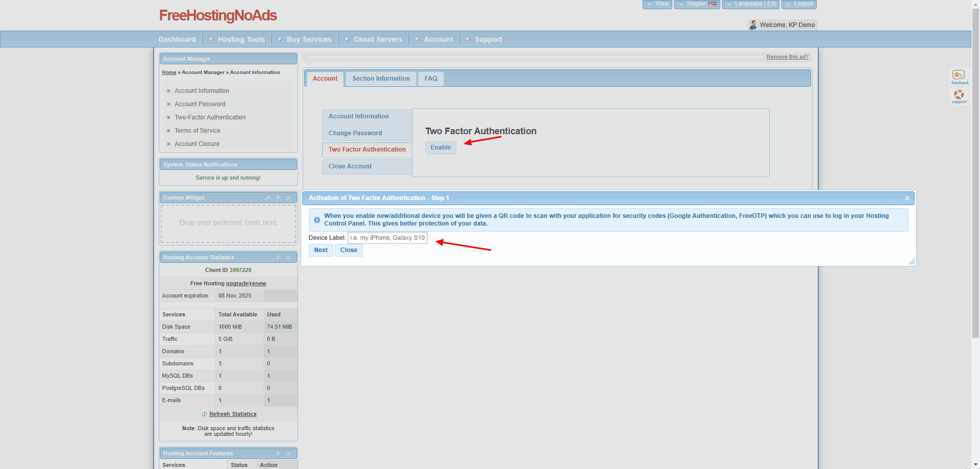Click the Hosting Account Features move icon

288,454
